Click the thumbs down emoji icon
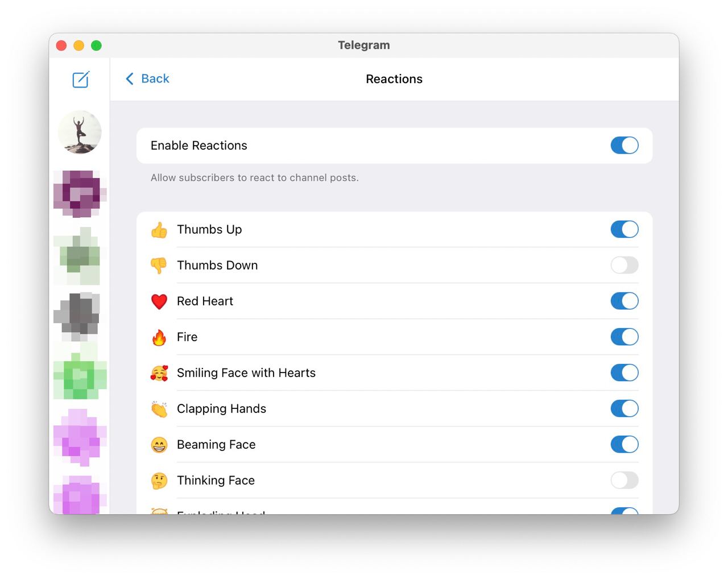The height and width of the screenshot is (579, 728). pyautogui.click(x=159, y=266)
